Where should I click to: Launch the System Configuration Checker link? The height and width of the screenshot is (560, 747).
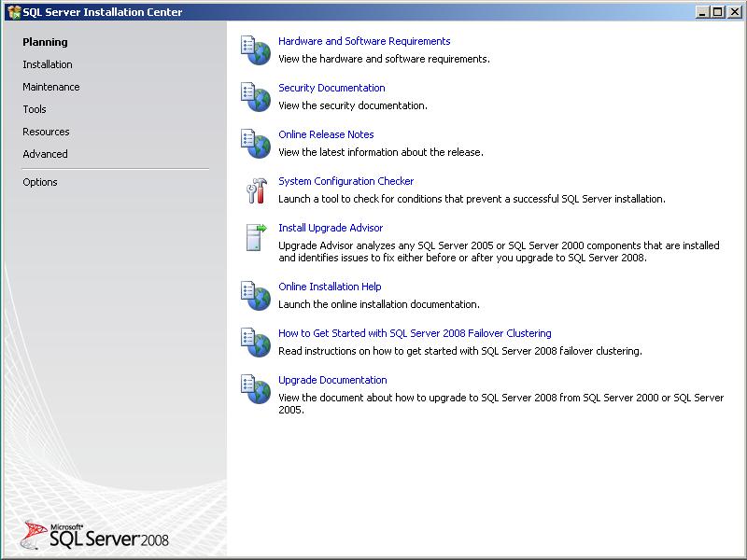point(345,181)
